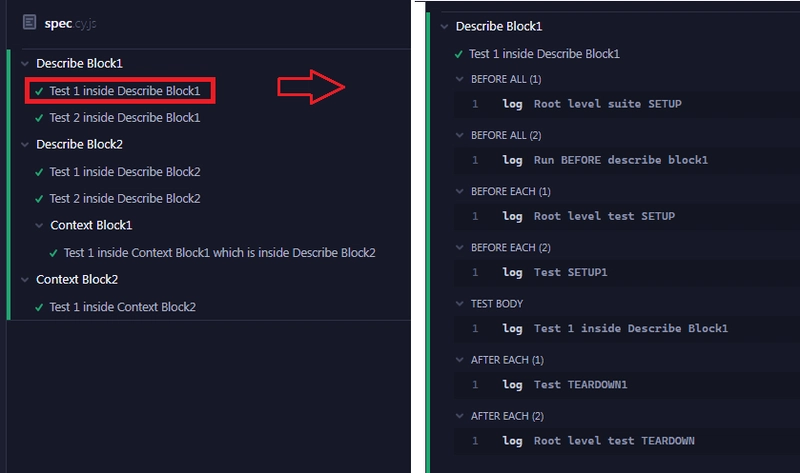Open Test 1 inside Context Block2
This screenshot has height=473, width=800.
click(122, 307)
